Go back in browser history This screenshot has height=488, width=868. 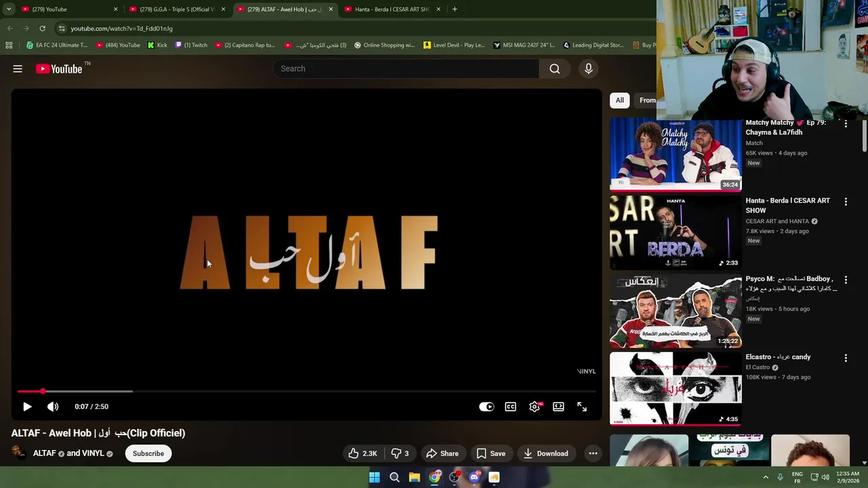[9, 28]
